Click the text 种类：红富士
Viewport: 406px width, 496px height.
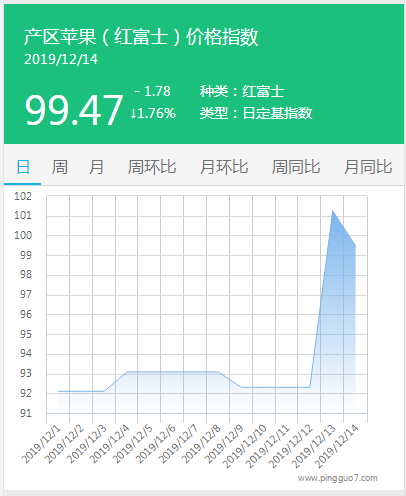pyautogui.click(x=242, y=91)
